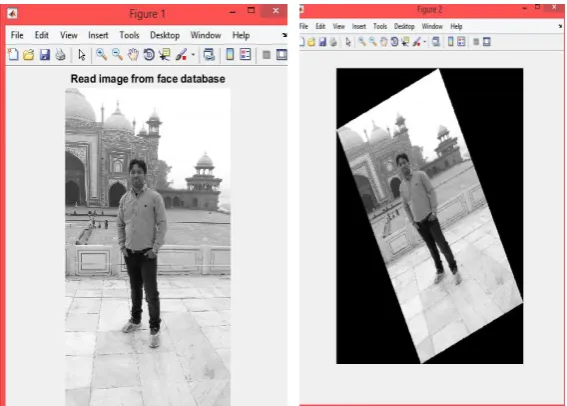Image resolution: width=567 pixels, height=406 pixels.
Task: Click Save Figure icon in Figure 2
Action: 322,42
